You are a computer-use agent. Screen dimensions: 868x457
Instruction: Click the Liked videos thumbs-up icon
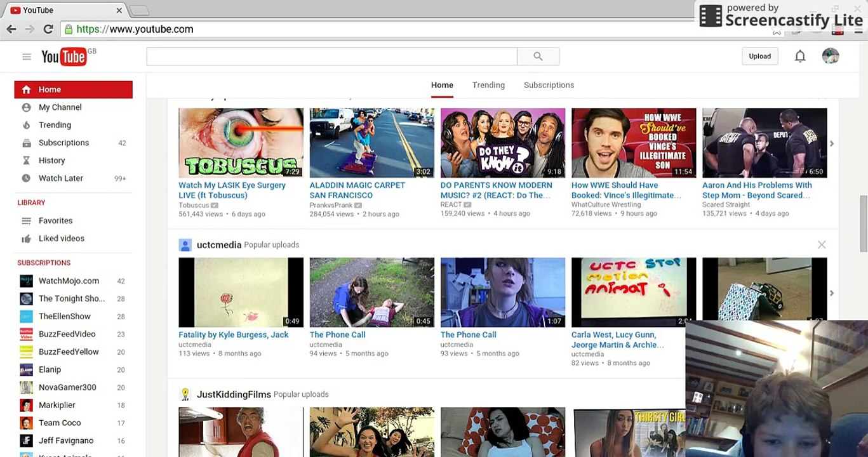(26, 239)
